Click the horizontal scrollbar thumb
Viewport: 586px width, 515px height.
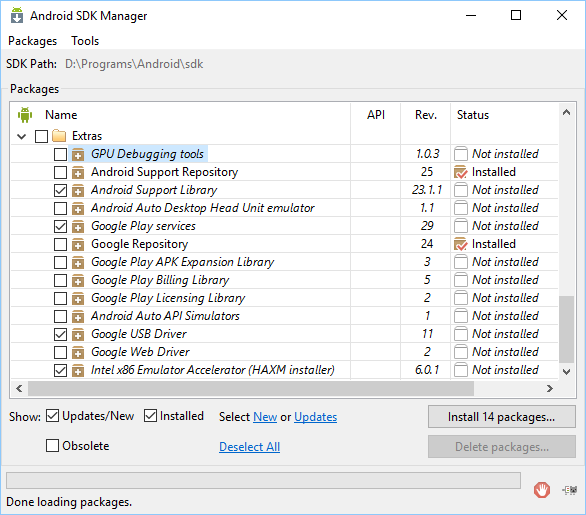coord(251,388)
